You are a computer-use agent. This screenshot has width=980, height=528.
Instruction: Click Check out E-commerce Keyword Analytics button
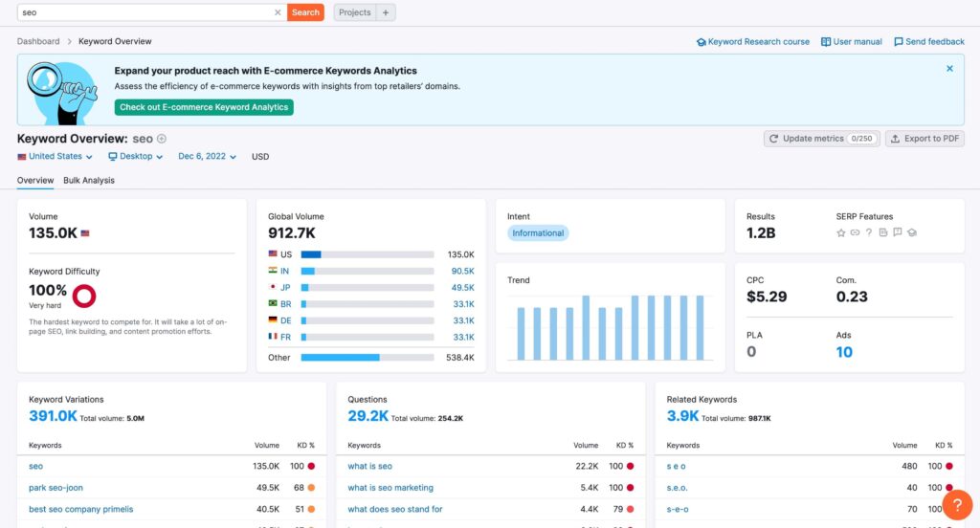coord(204,107)
